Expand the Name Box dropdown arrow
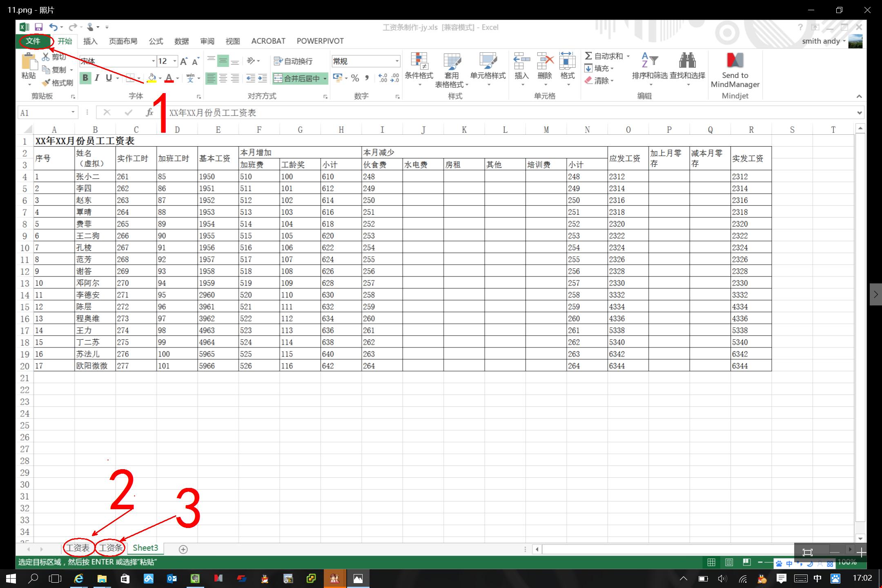The height and width of the screenshot is (588, 882). (x=73, y=112)
